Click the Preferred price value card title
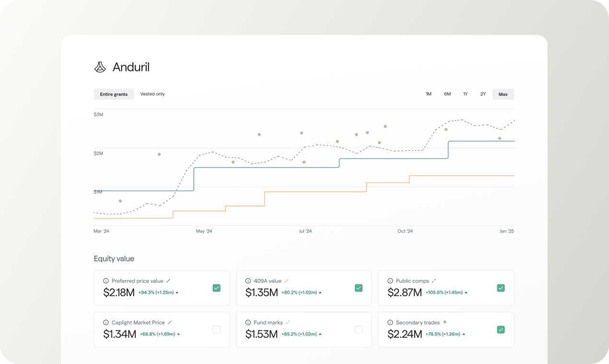Image resolution: width=609 pixels, height=364 pixels. [x=137, y=281]
